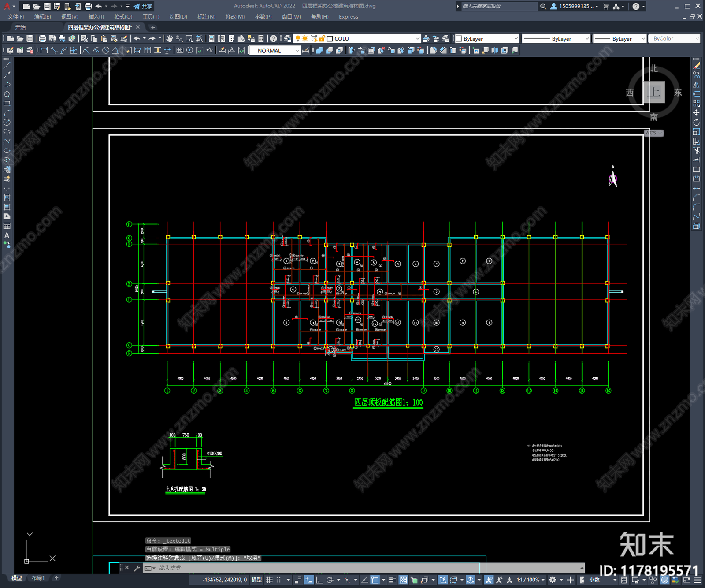Select the Polygon tool in draw toolbar
This screenshot has width=705, height=588.
tap(7, 94)
